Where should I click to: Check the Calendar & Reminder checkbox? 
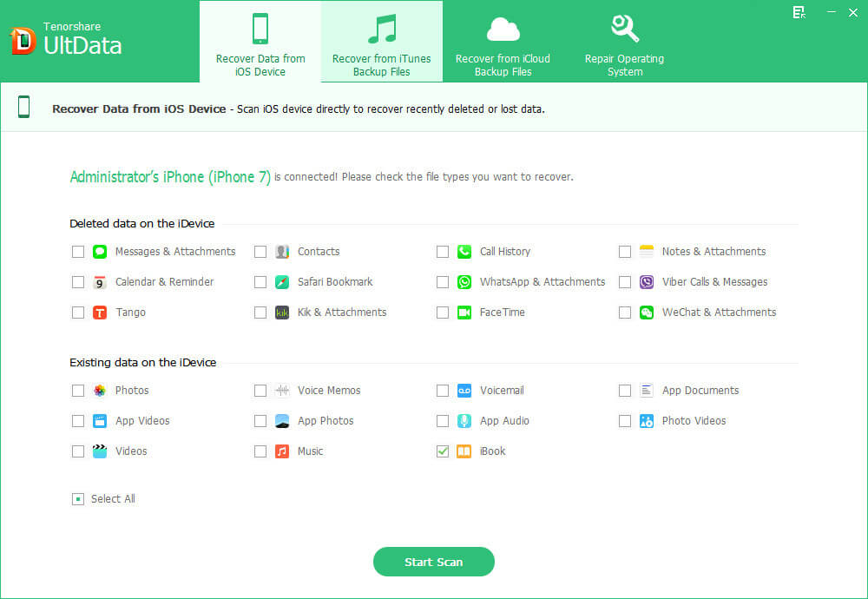(x=78, y=282)
